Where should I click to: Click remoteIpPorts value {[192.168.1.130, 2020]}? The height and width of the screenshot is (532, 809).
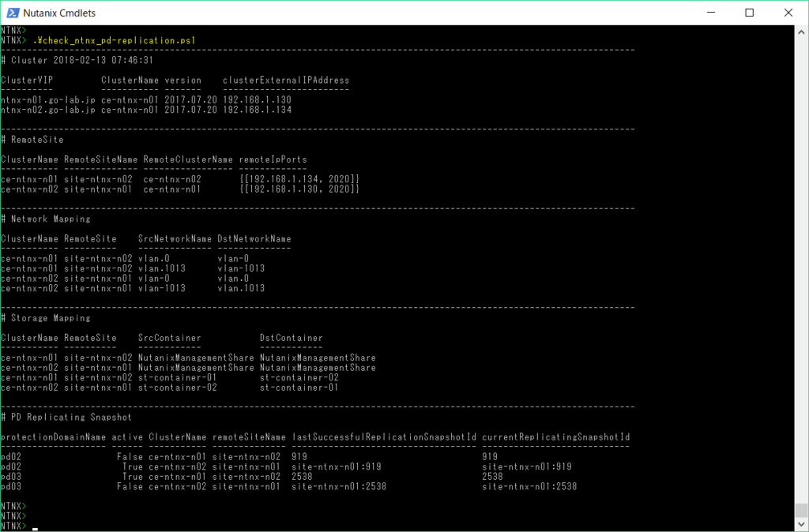click(299, 189)
